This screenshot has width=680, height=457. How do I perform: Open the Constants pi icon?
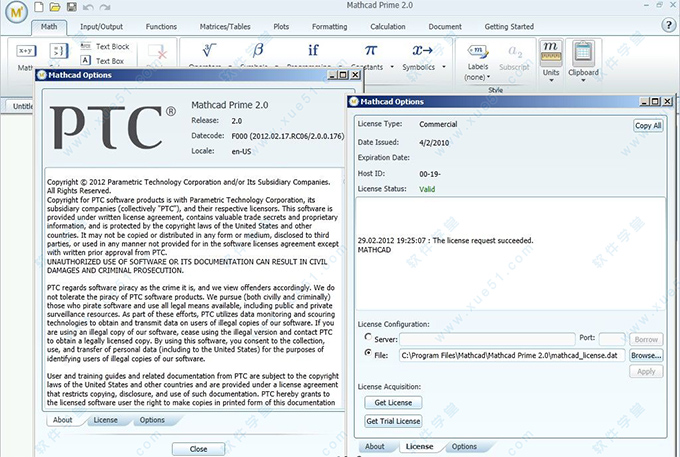[x=371, y=50]
